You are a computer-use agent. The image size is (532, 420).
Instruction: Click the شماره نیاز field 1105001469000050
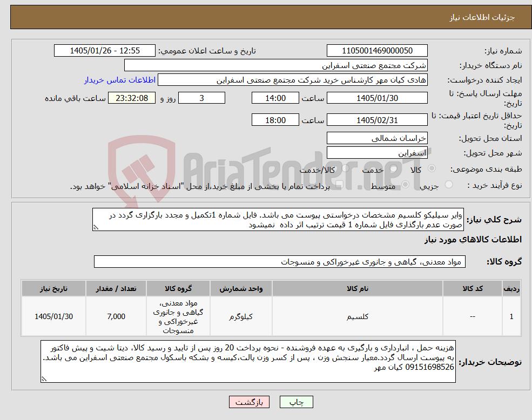pyautogui.click(x=377, y=51)
